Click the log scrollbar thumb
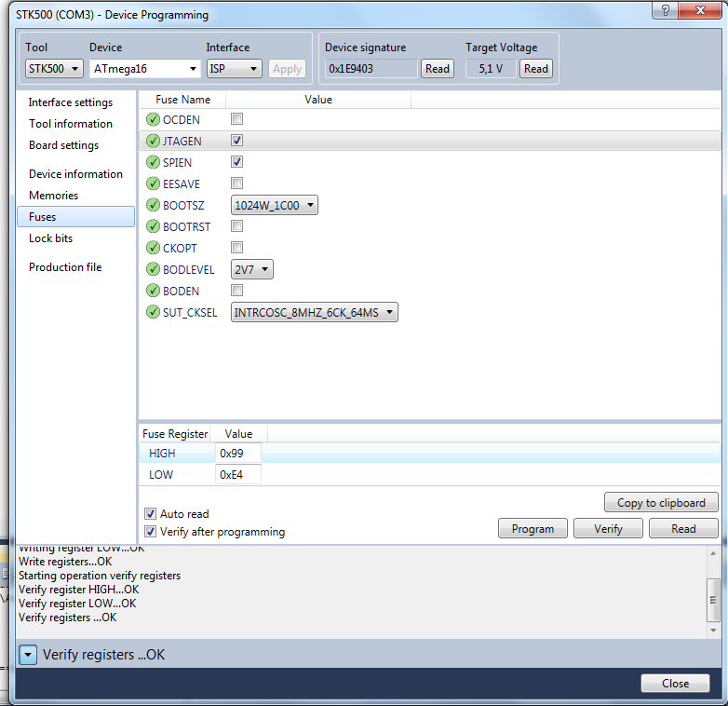 tap(713, 600)
